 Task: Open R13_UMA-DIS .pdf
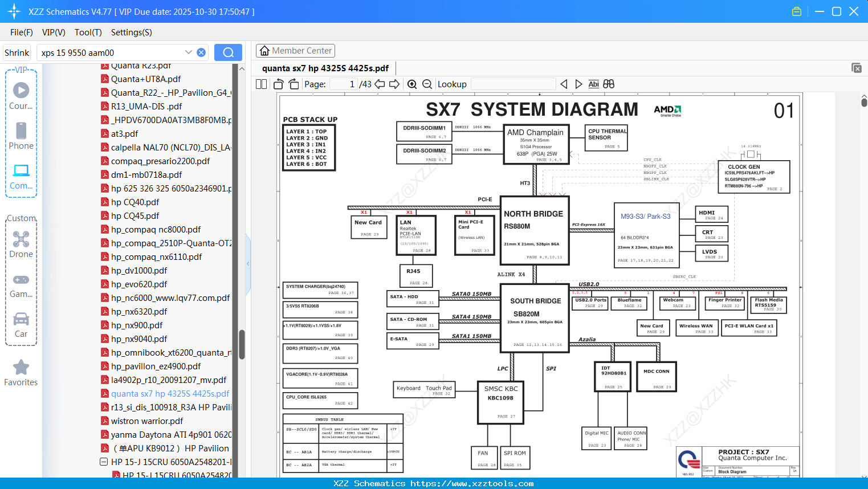(146, 106)
